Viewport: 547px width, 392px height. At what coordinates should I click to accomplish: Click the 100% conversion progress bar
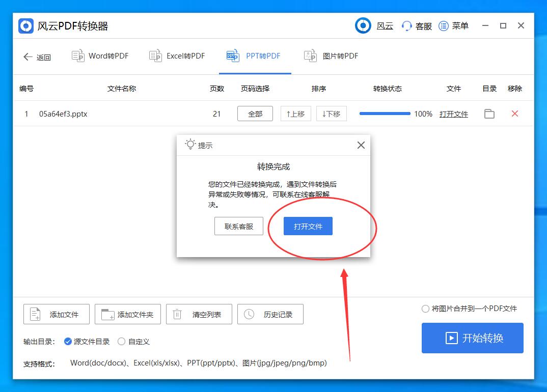pos(385,114)
